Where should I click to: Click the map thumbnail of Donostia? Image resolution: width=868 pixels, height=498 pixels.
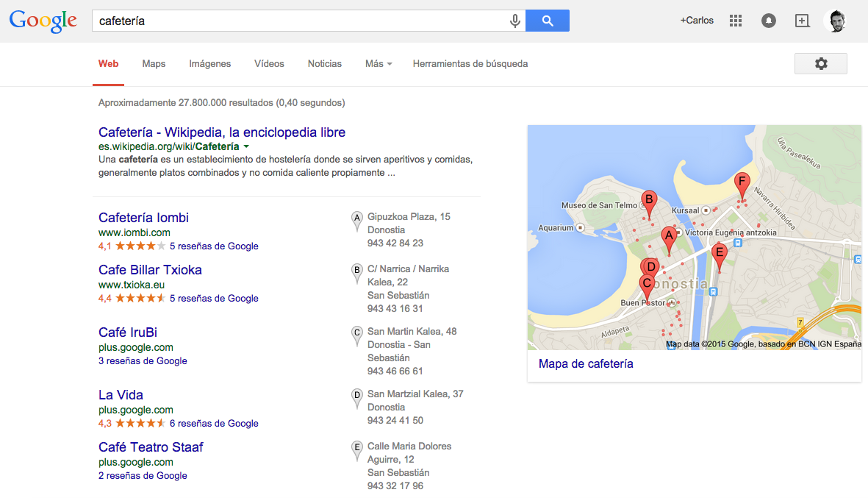[694, 237]
